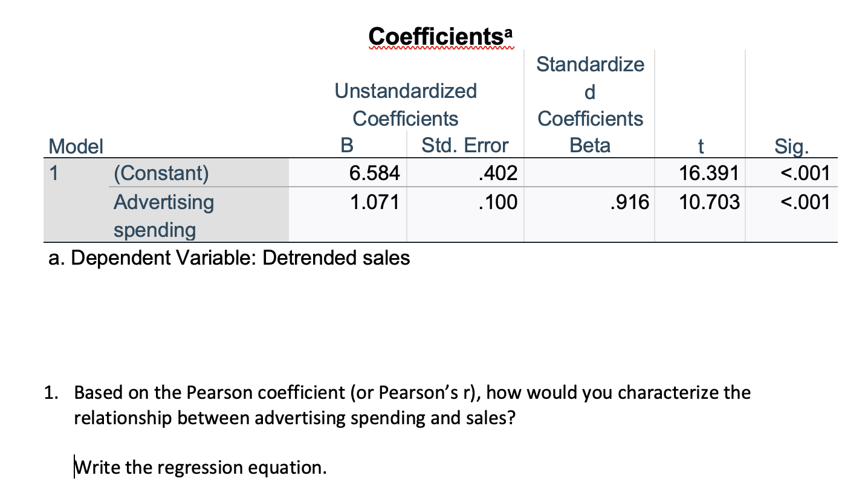Image resolution: width=868 pixels, height=481 pixels.
Task: Select the (Constant) row label
Action: 161,173
